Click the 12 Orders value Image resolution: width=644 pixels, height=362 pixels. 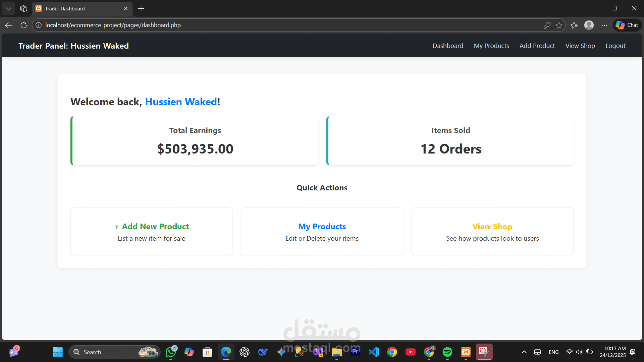pyautogui.click(x=451, y=149)
